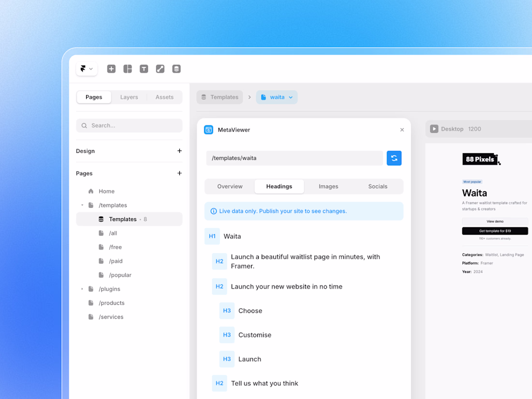
Task: Click the /templates/waita URL field
Action: pos(295,158)
